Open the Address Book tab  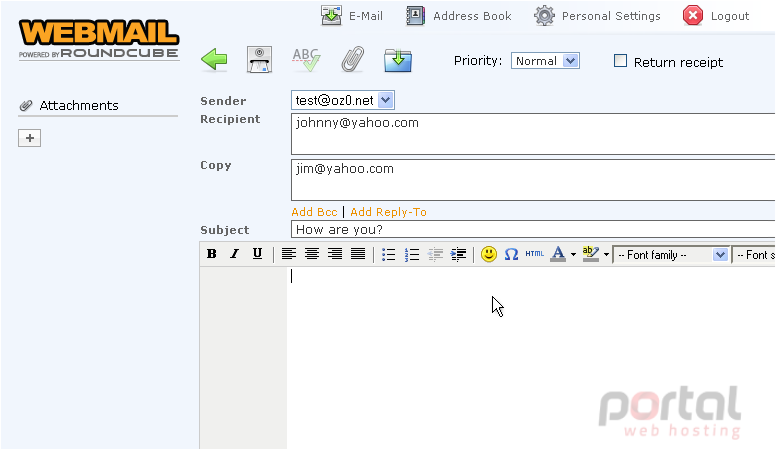(459, 16)
